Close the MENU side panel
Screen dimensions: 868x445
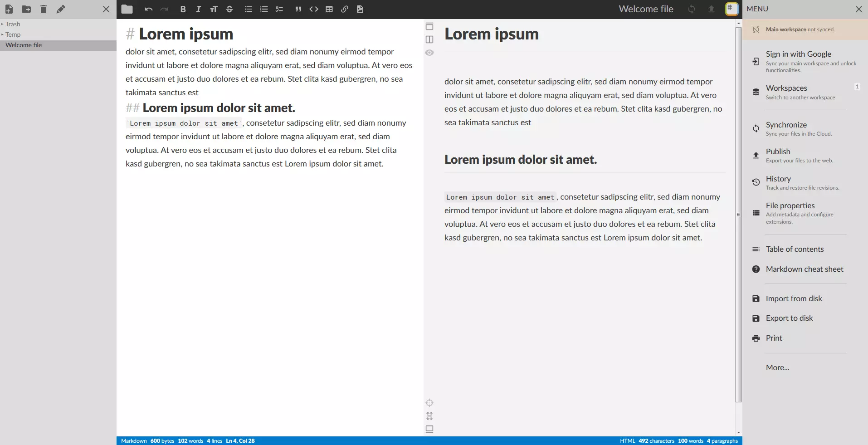(x=858, y=9)
